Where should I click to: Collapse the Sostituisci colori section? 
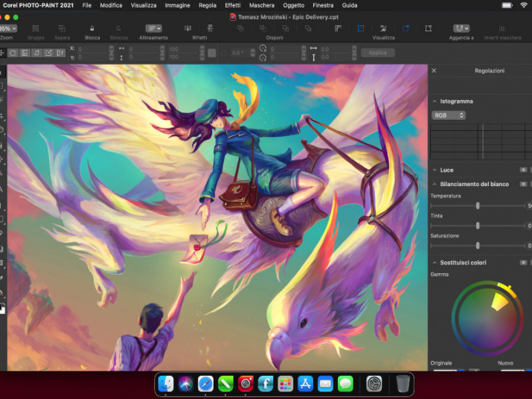tap(435, 263)
